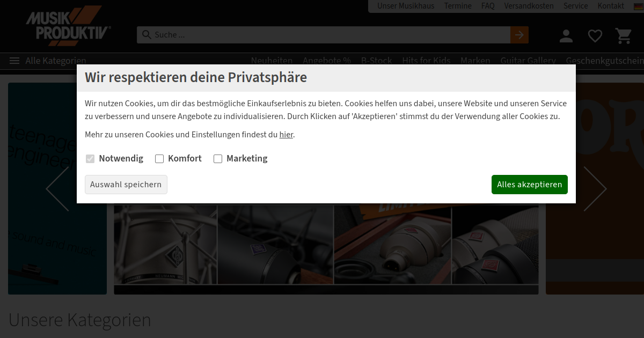The width and height of the screenshot is (644, 338).
Task: Click Alle Kategorien label
Action: coord(56,61)
